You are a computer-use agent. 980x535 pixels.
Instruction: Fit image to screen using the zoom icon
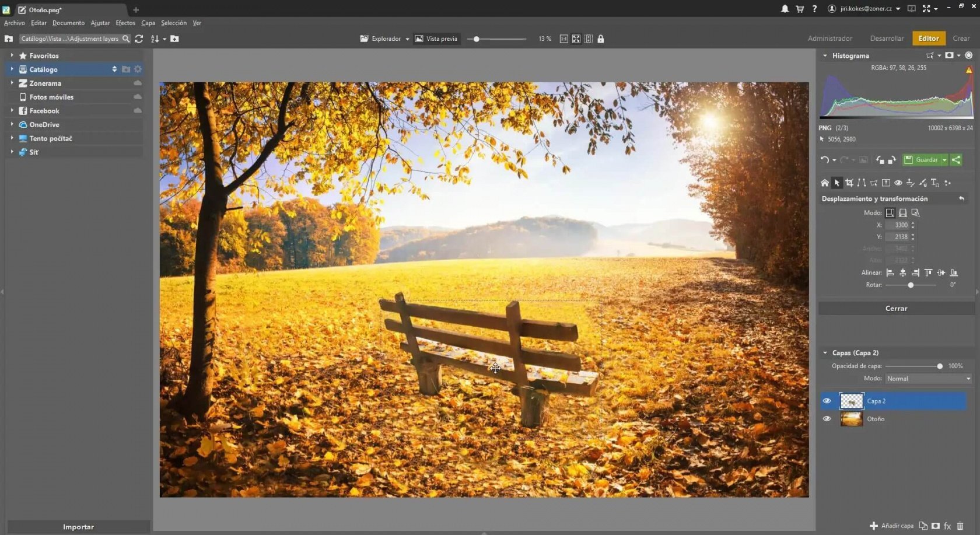point(576,39)
